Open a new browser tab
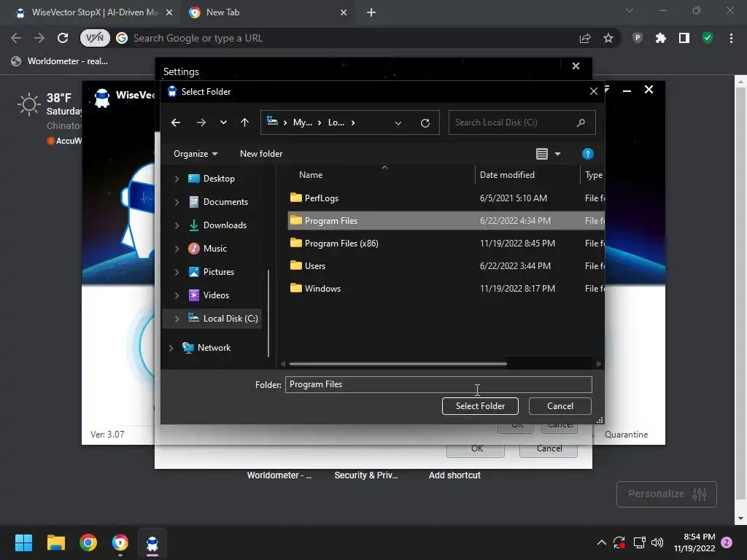 tap(371, 13)
